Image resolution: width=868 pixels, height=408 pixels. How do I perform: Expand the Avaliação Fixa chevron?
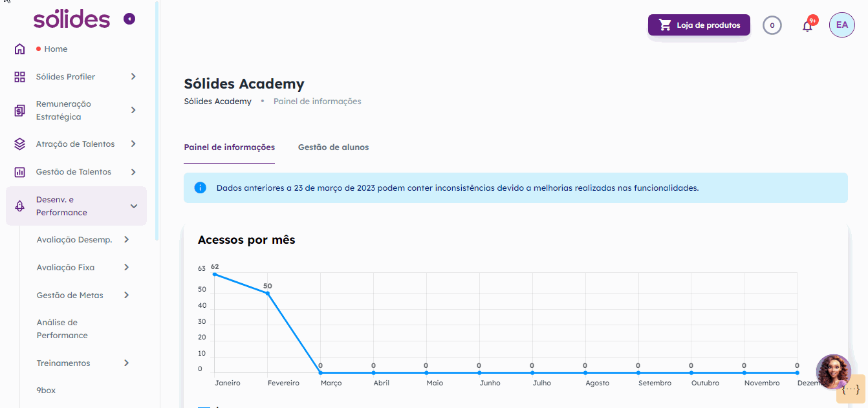[x=127, y=268]
